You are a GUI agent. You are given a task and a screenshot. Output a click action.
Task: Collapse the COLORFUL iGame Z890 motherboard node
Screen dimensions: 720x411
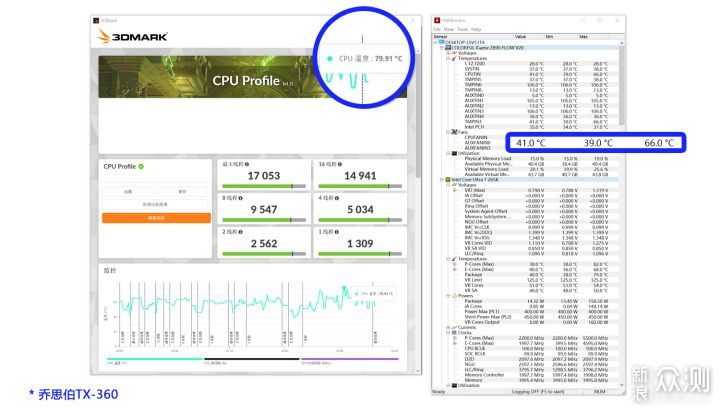pyautogui.click(x=442, y=48)
